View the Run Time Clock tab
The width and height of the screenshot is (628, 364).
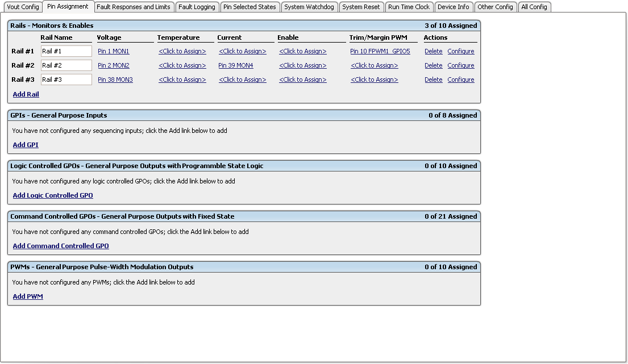point(409,7)
